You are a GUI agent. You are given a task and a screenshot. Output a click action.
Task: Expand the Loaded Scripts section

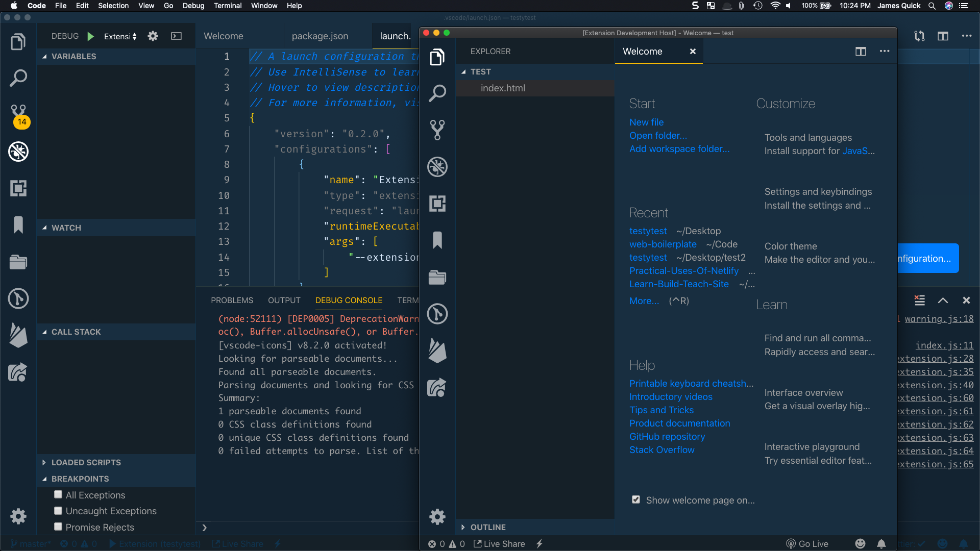(86, 462)
